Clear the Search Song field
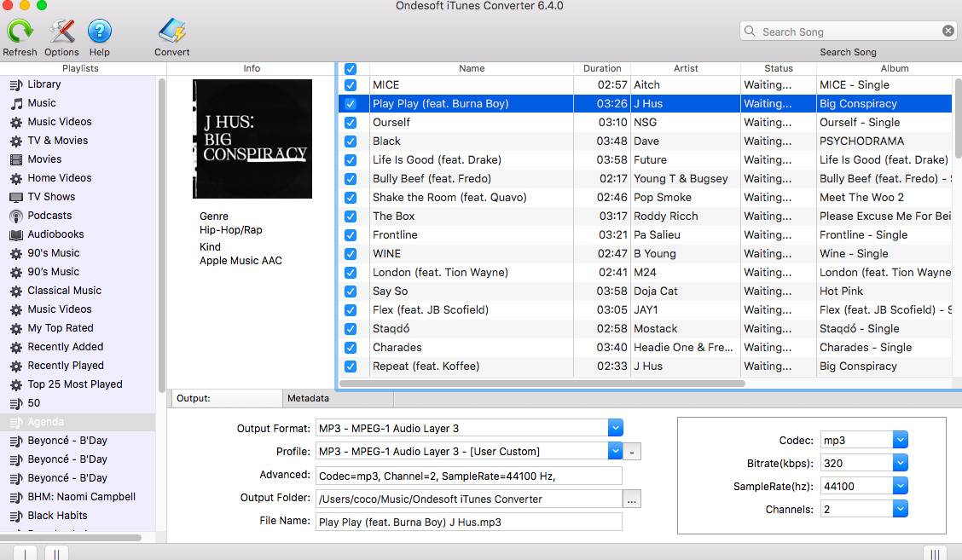The width and height of the screenshot is (962, 560). 948,31
